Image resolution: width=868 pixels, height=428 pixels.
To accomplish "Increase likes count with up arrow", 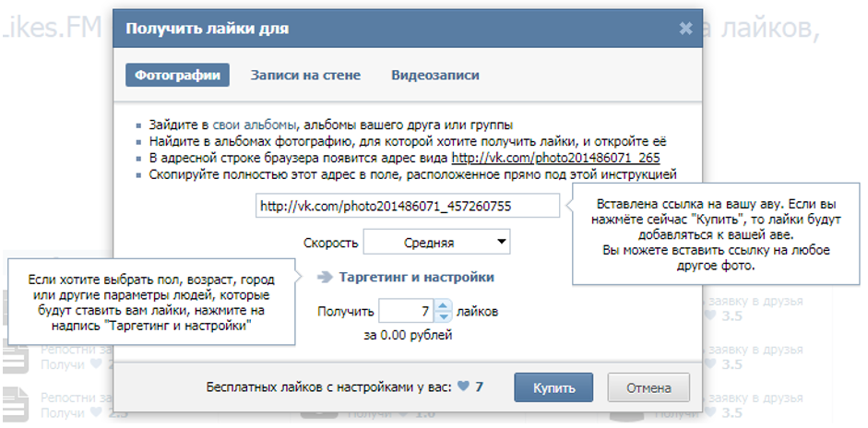I will tap(443, 305).
